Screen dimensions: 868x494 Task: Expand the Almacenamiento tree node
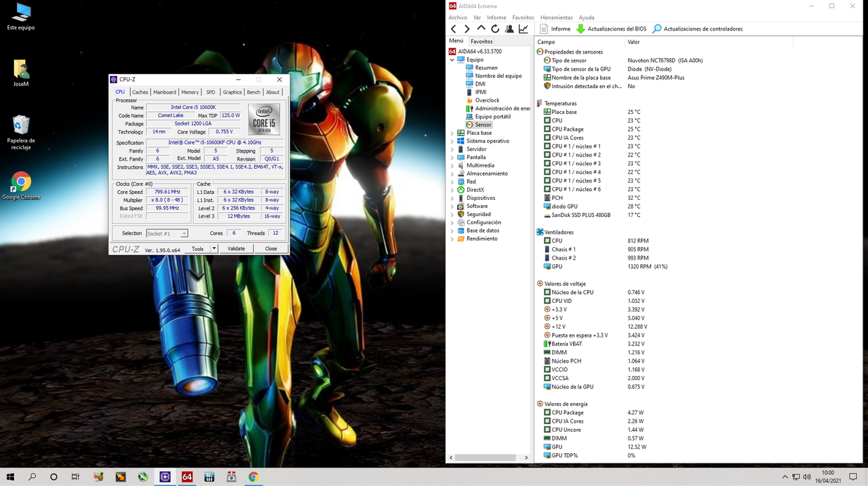[452, 173]
